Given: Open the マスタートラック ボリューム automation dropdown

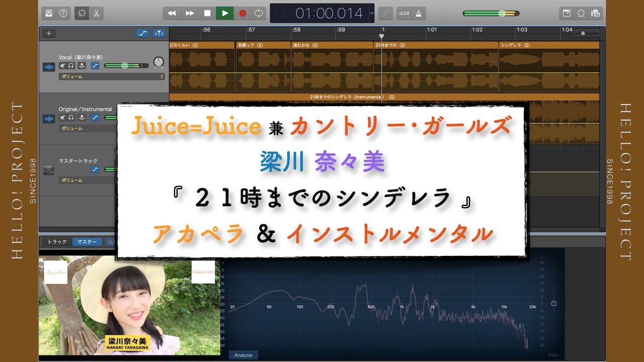Looking at the screenshot, I should coord(87,180).
